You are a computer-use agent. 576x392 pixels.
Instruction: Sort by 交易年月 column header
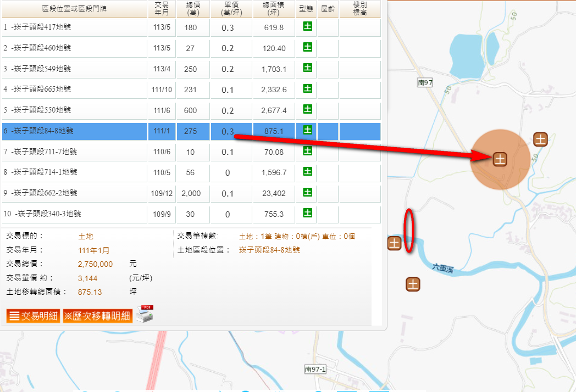162,8
